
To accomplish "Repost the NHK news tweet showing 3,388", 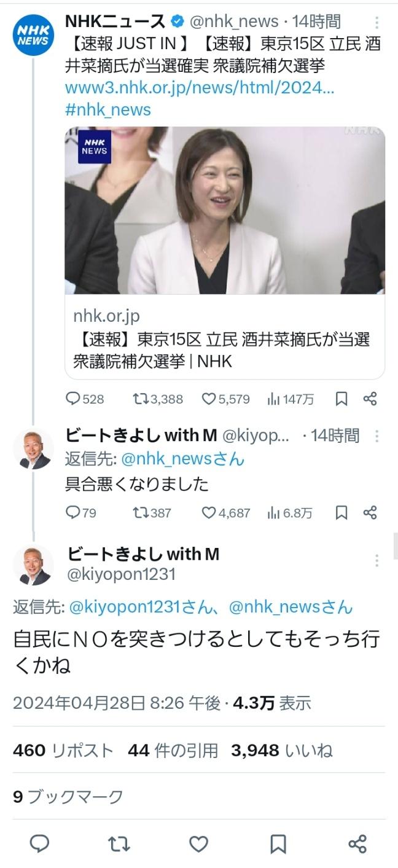I will 158,399.
